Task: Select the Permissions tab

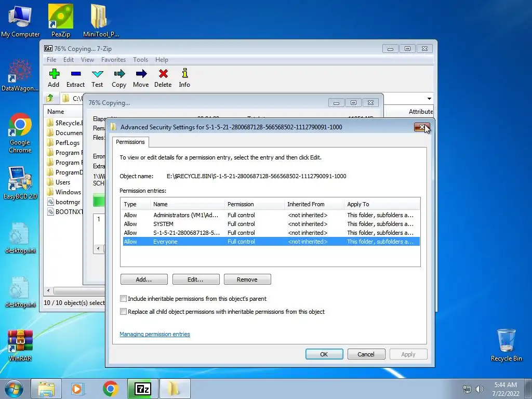Action: [130, 142]
